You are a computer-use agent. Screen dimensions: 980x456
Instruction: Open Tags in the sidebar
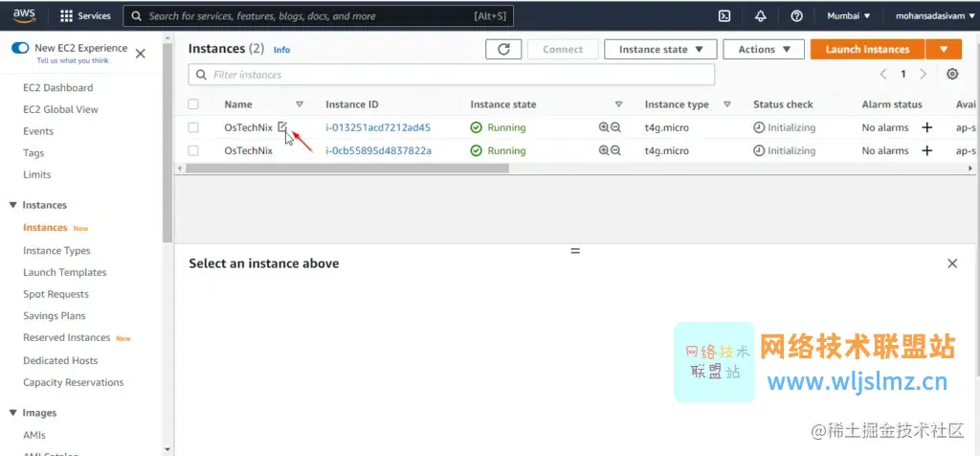click(33, 153)
